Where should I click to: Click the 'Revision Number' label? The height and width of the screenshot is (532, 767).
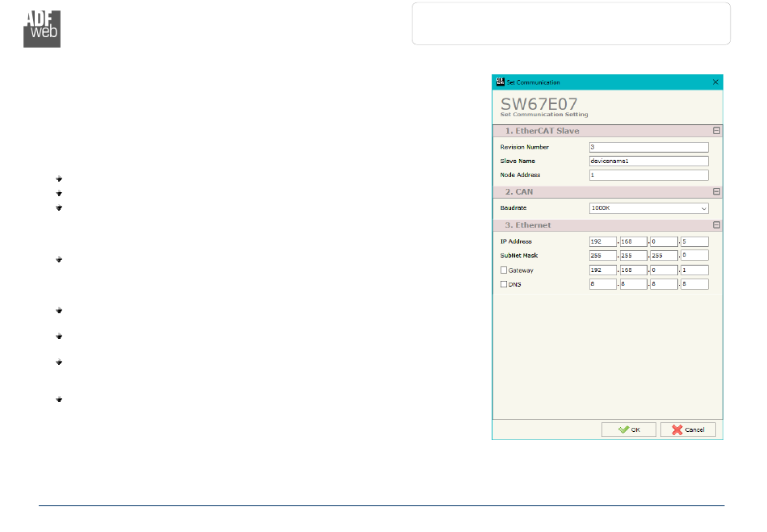tap(524, 147)
